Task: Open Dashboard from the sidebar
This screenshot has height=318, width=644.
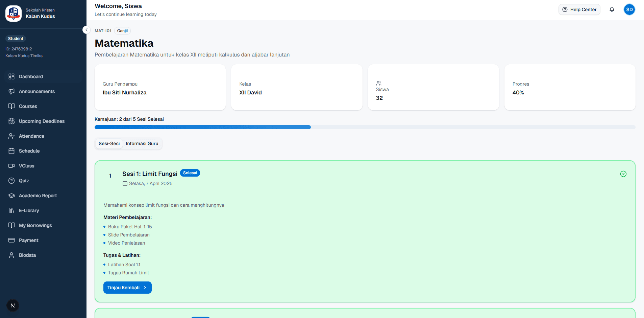Action: point(43,76)
